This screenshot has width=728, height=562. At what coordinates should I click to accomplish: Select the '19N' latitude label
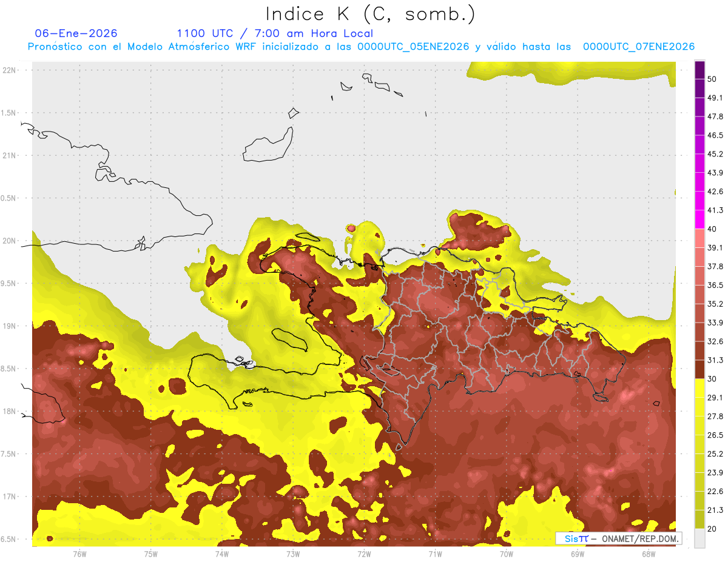coord(10,326)
